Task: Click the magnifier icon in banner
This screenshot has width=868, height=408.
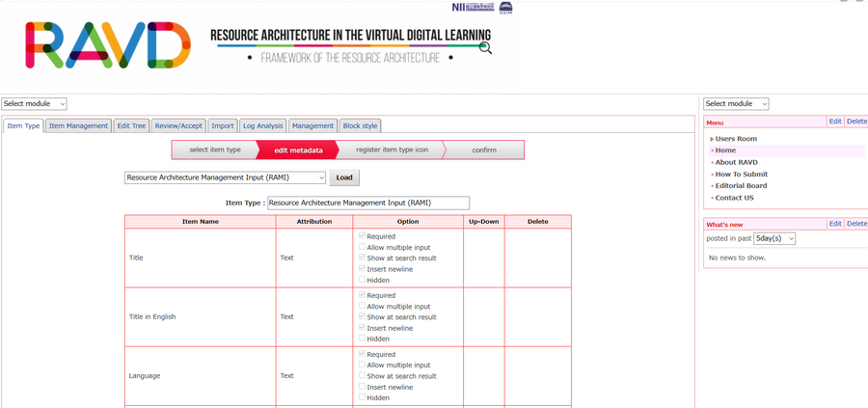Action: coord(485,48)
